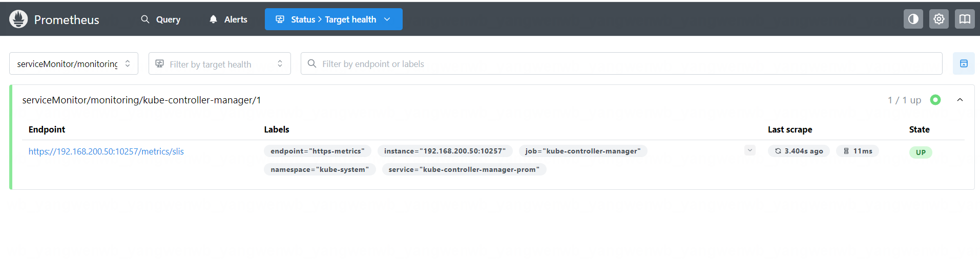This screenshot has width=980, height=265.
Task: Click the Prometheus title text
Action: point(67,20)
